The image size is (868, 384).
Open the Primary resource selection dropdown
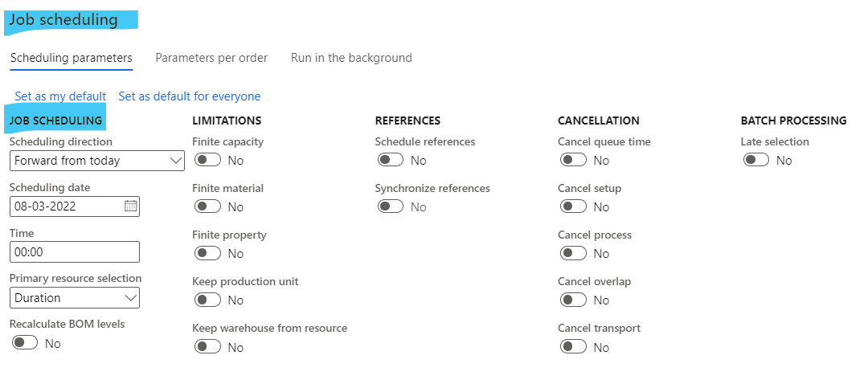tap(75, 298)
